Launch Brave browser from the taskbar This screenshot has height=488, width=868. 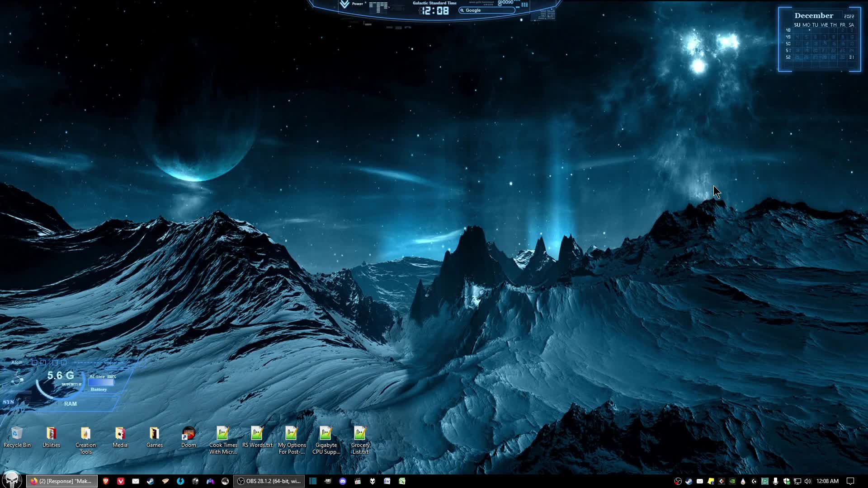[x=106, y=481]
